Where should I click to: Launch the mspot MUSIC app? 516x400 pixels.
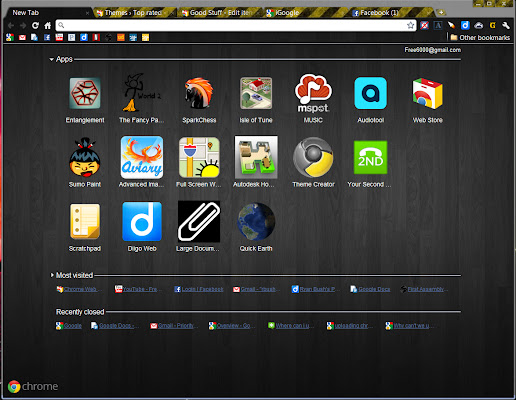click(x=313, y=93)
